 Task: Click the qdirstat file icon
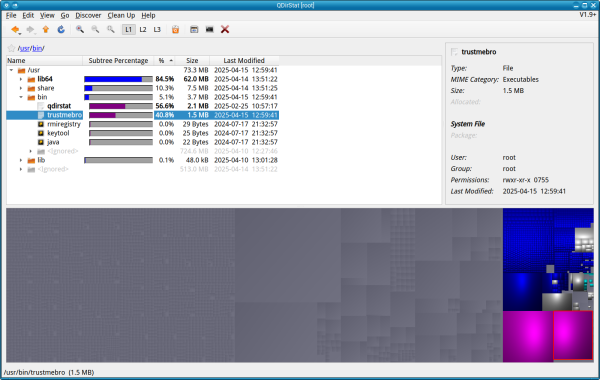pyautogui.click(x=41, y=106)
